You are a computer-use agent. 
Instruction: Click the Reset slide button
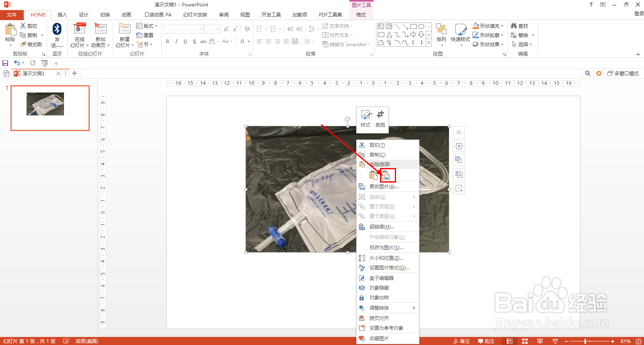click(x=145, y=35)
